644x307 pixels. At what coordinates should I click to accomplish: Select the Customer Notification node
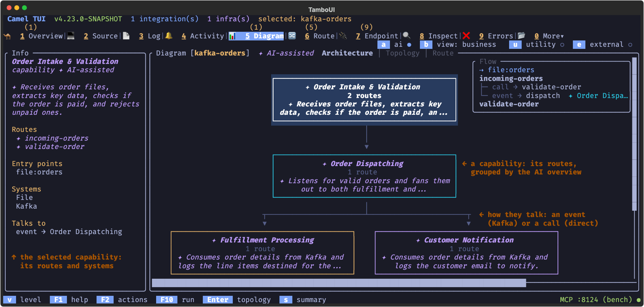pyautogui.click(x=466, y=253)
